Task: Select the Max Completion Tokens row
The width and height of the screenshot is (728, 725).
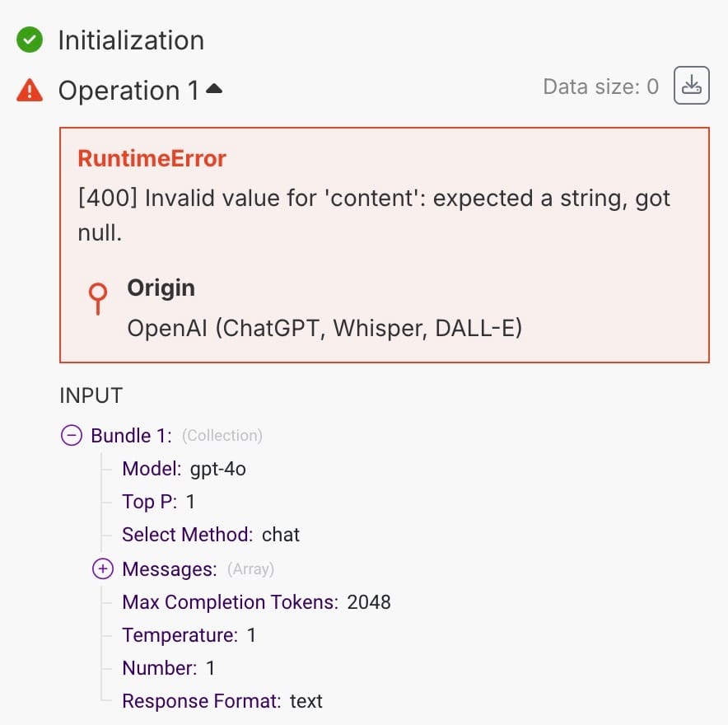Action: (x=256, y=602)
